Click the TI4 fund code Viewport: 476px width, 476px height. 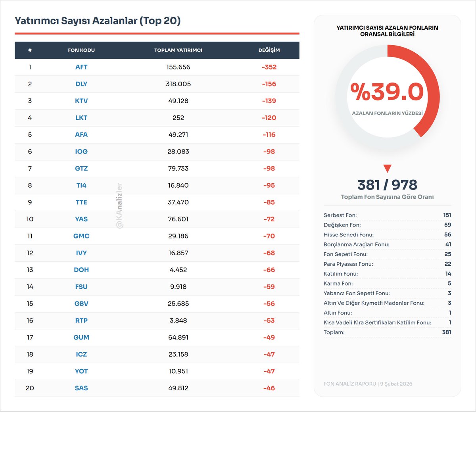(x=81, y=185)
